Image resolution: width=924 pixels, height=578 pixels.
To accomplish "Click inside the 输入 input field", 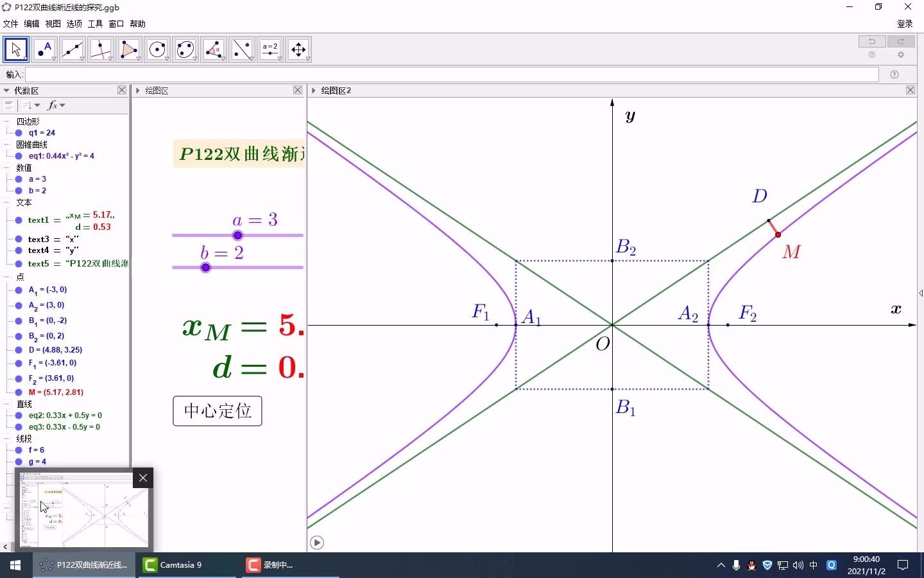I will [452, 74].
